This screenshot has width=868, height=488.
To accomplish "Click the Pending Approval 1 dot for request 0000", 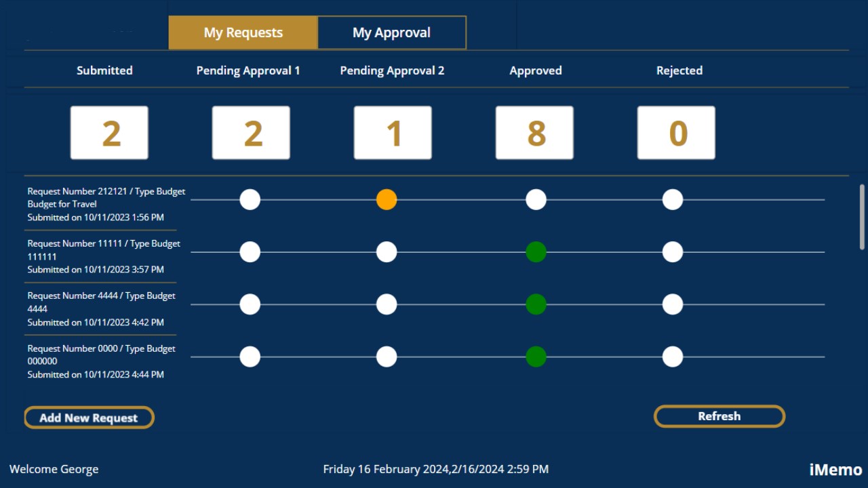I will (250, 357).
